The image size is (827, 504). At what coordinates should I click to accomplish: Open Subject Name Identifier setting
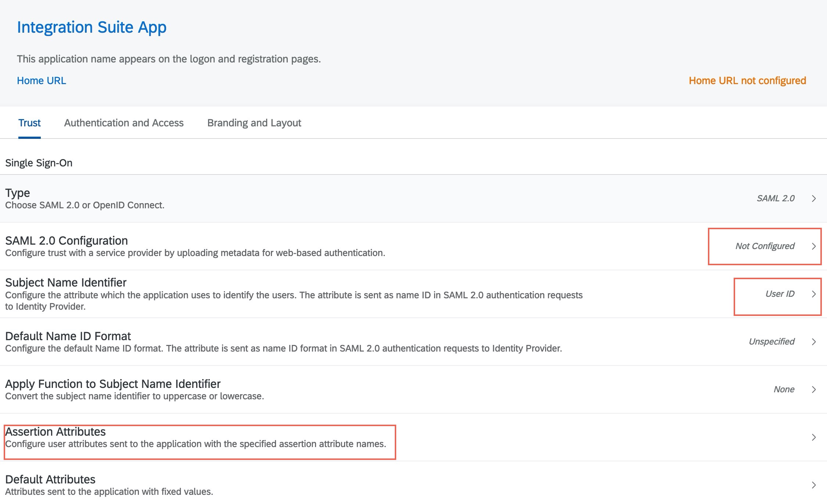(66, 282)
